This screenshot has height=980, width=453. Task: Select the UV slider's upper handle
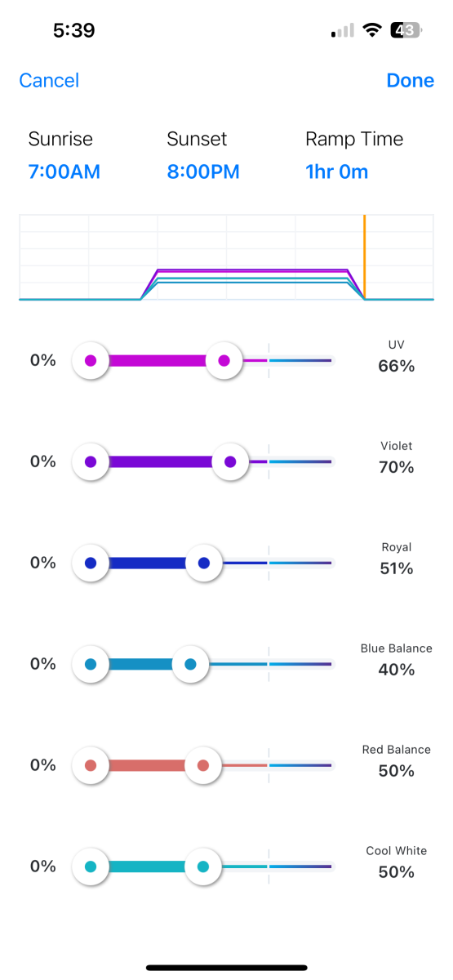224,360
